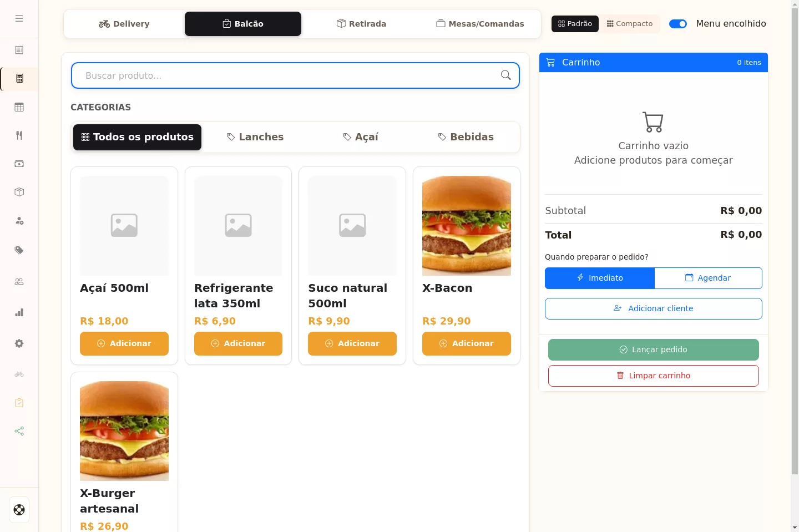Select the fork and knife sidebar icon

19,135
